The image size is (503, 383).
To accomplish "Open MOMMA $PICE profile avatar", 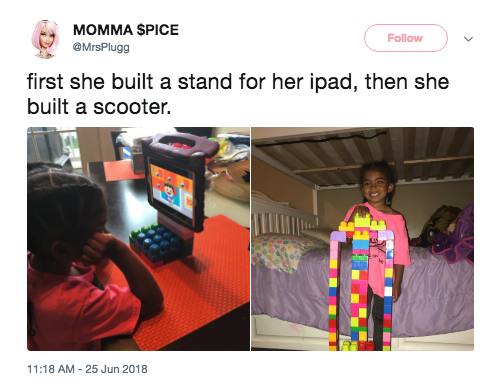I will pyautogui.click(x=45, y=39).
